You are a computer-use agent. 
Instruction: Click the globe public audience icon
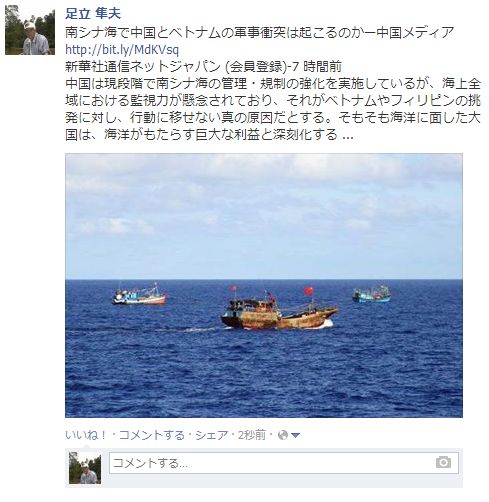[x=283, y=435]
